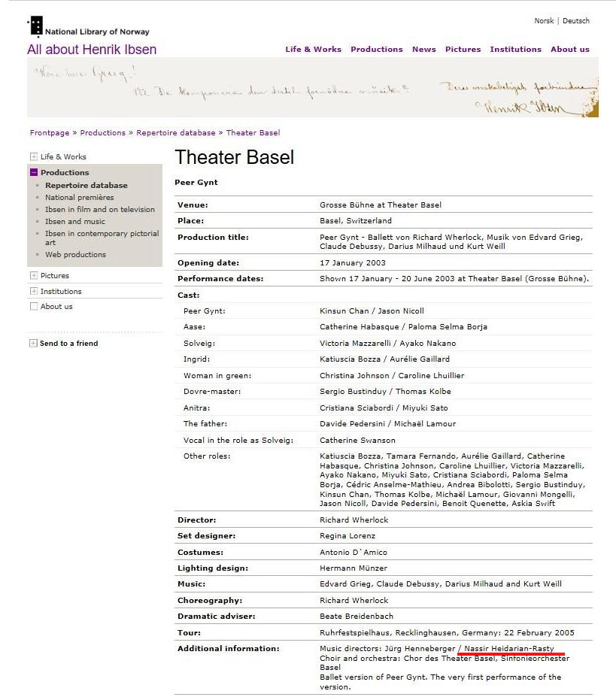Open Web productions sidebar link
Screen dimensions: 616x700
75,255
